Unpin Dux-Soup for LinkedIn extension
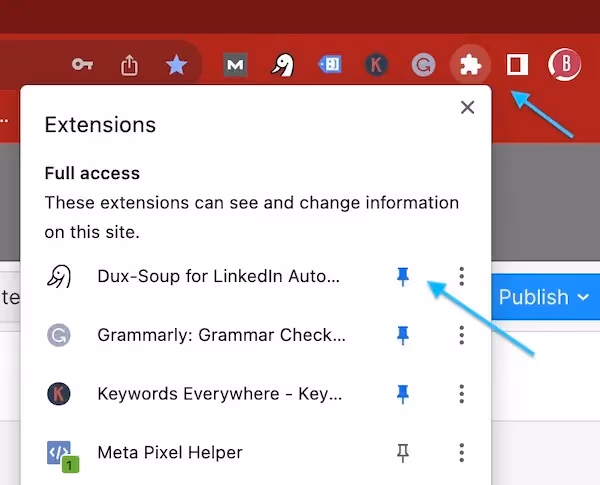 403,276
